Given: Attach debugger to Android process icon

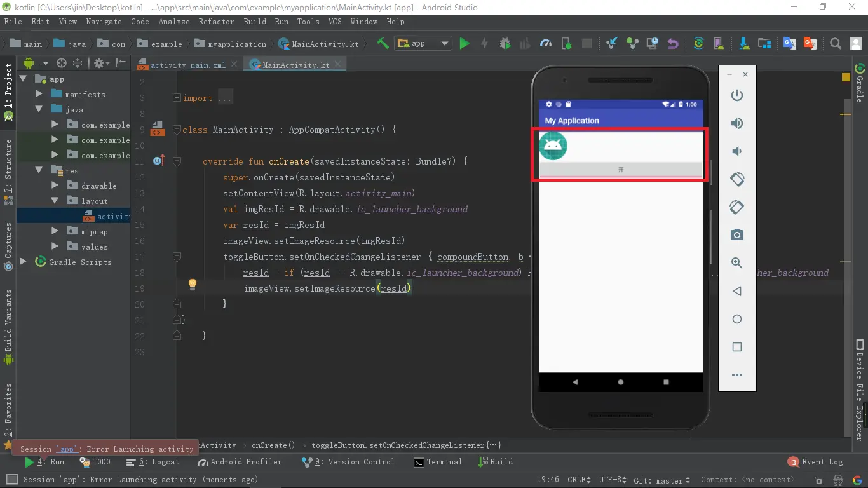Looking at the screenshot, I should (x=566, y=43).
